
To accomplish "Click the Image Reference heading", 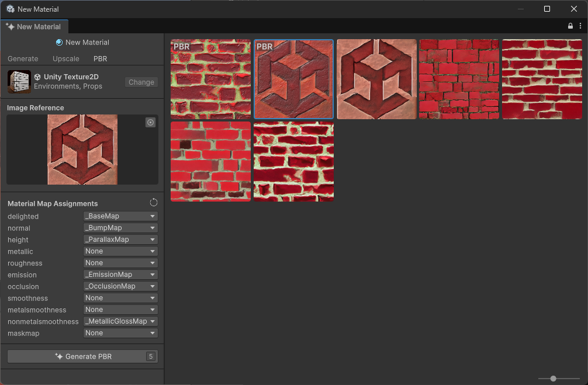I will point(36,108).
